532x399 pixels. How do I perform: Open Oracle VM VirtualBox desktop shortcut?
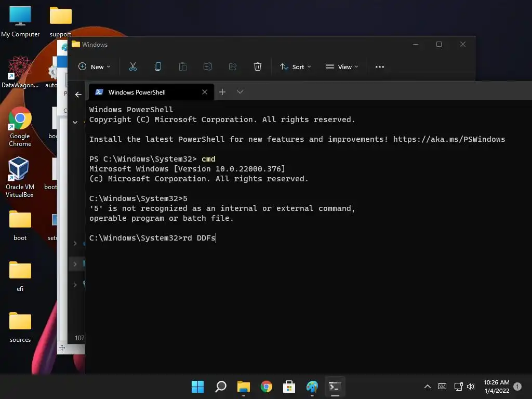pos(20,178)
